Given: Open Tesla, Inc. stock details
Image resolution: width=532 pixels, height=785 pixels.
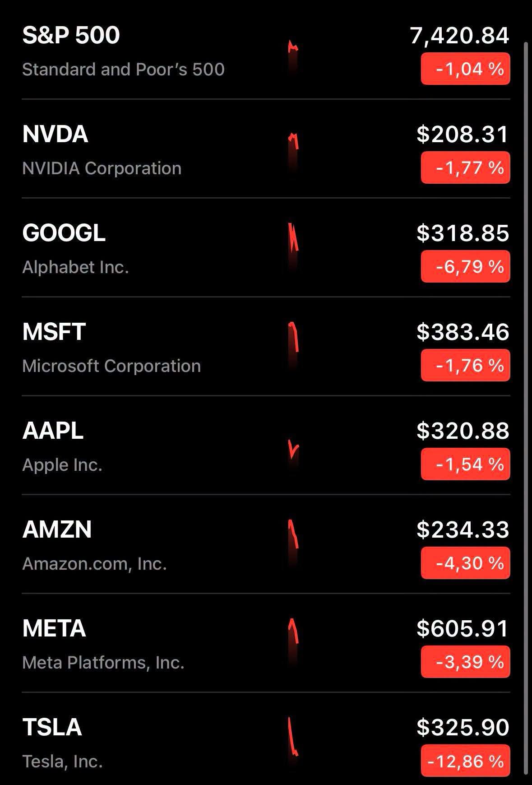Looking at the screenshot, I should (63, 761).
